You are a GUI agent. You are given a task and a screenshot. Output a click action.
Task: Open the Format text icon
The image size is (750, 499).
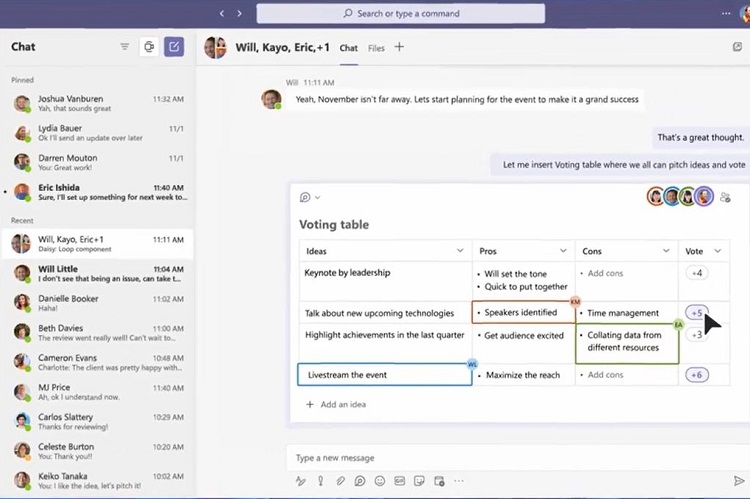300,481
